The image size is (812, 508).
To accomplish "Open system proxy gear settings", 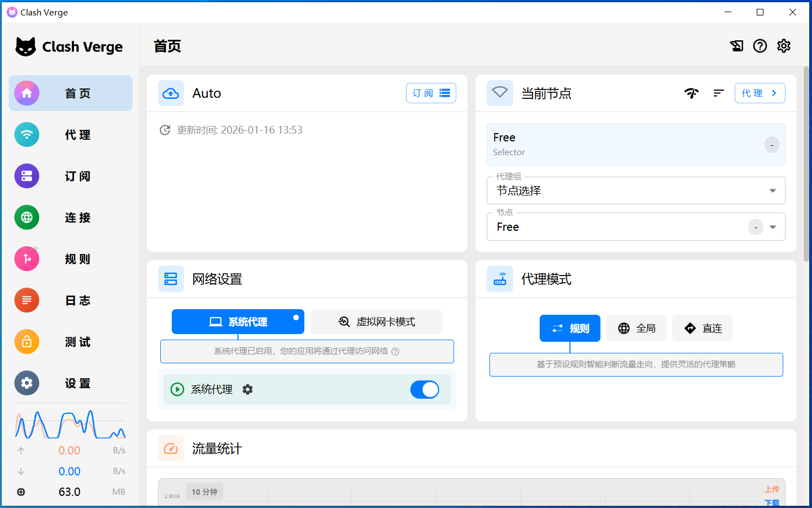I will (247, 389).
